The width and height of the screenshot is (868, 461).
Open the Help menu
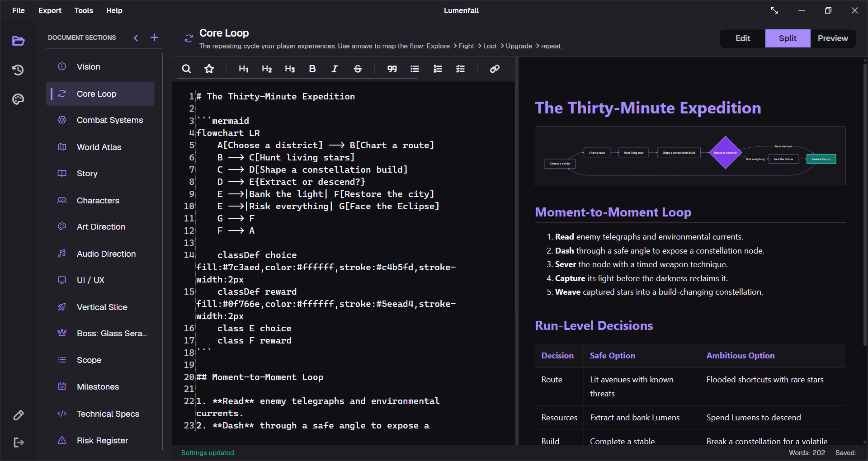pos(114,10)
